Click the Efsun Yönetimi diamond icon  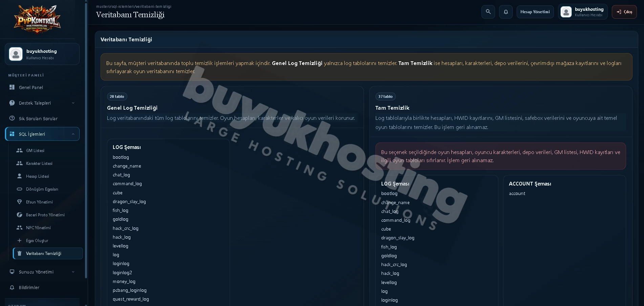pyautogui.click(x=20, y=202)
